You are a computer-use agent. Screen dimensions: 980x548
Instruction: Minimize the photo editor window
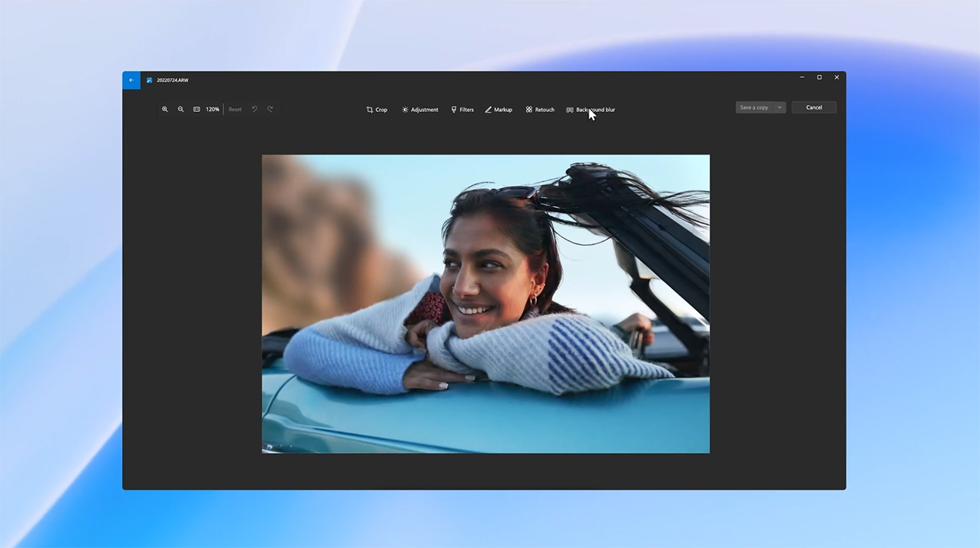click(x=803, y=77)
